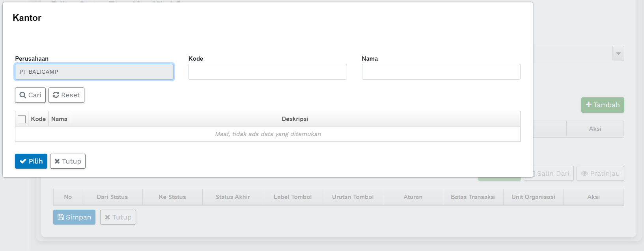The width and height of the screenshot is (644, 251).
Task: Sort by the Nama column header
Action: pyautogui.click(x=59, y=119)
